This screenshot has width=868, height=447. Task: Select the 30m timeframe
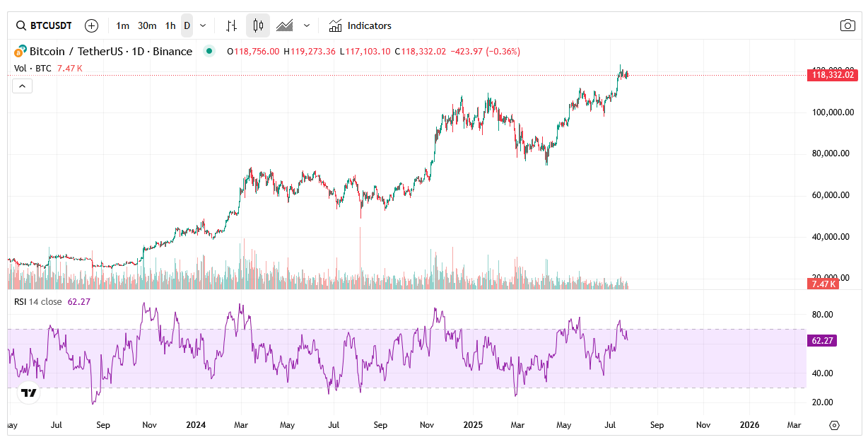point(147,25)
